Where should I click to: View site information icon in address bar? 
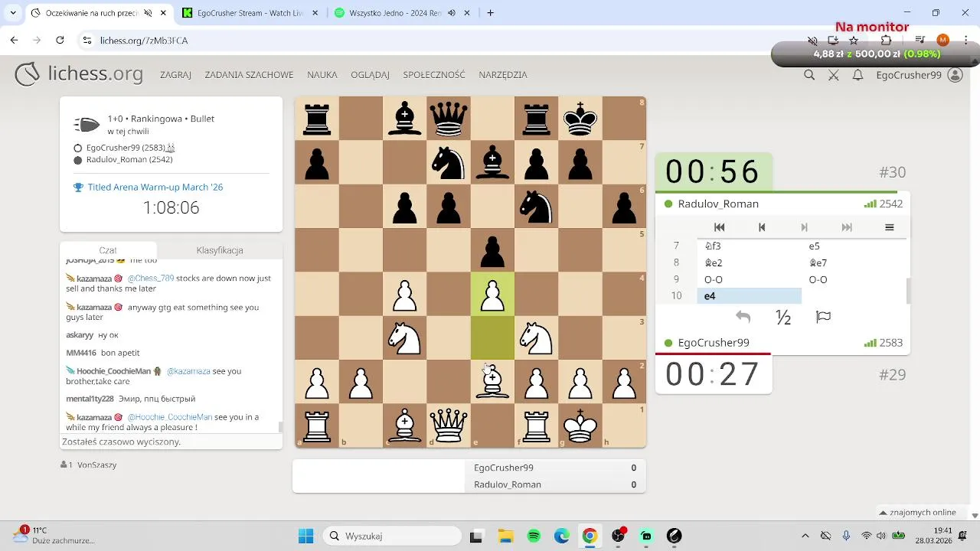point(87,41)
